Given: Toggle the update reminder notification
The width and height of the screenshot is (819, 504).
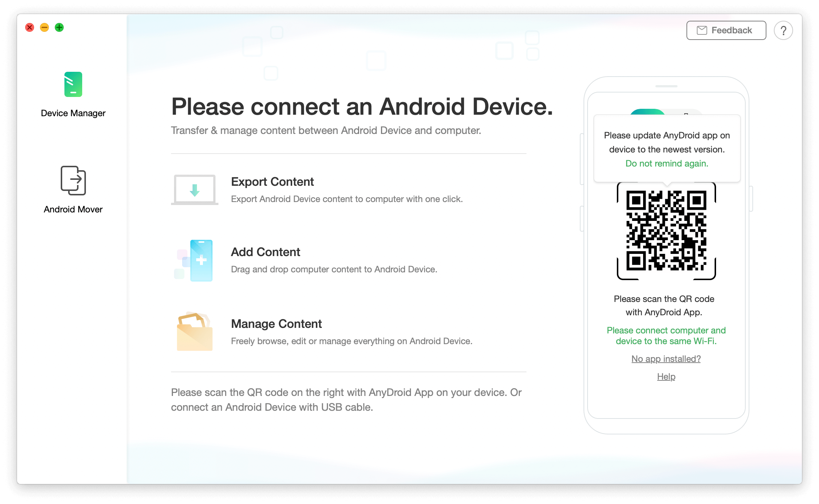Looking at the screenshot, I should 667,163.
